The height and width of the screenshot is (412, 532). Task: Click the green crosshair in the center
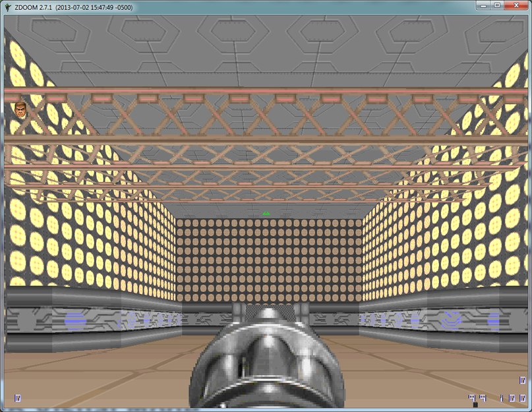pyautogui.click(x=266, y=214)
